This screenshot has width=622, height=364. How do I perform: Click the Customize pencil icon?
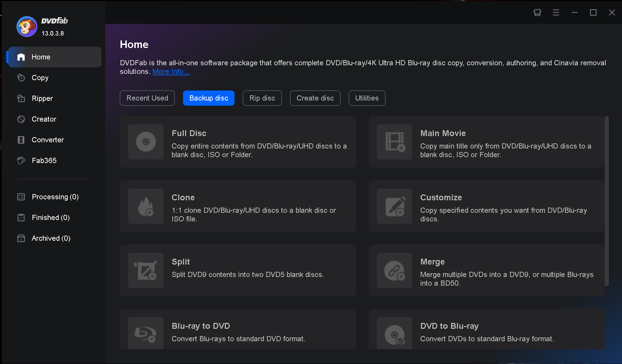click(394, 206)
